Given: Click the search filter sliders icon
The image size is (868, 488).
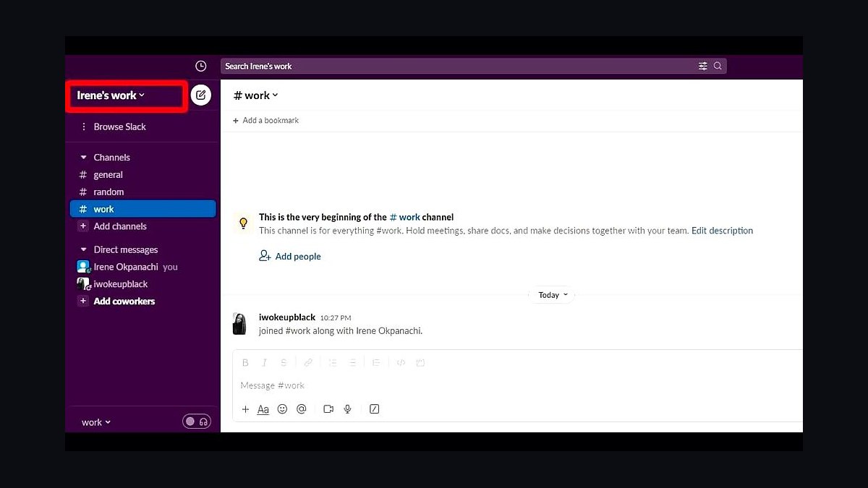Looking at the screenshot, I should coord(703,66).
